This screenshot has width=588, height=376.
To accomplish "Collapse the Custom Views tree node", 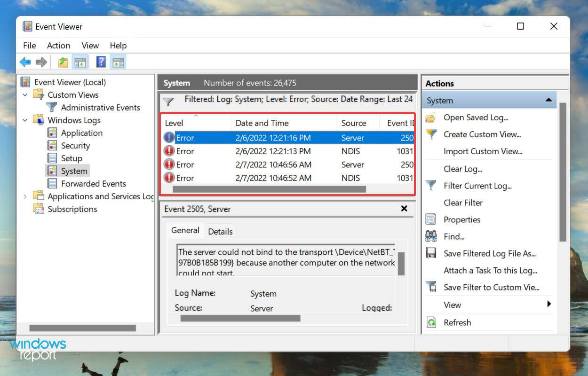I will (26, 95).
